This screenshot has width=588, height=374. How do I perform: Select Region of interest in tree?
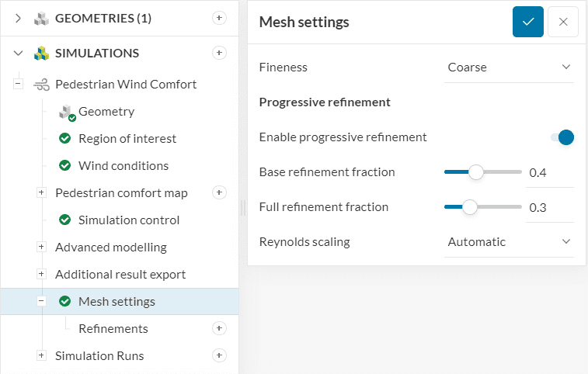(x=127, y=139)
